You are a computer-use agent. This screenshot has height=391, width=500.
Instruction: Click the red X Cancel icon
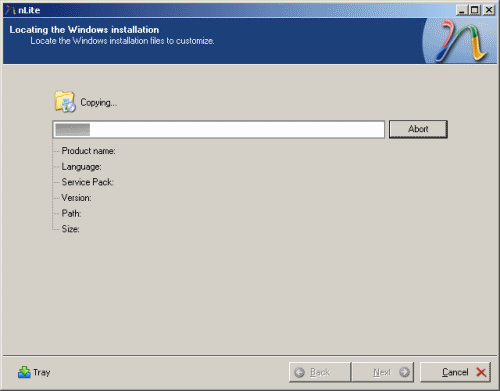[x=481, y=372]
